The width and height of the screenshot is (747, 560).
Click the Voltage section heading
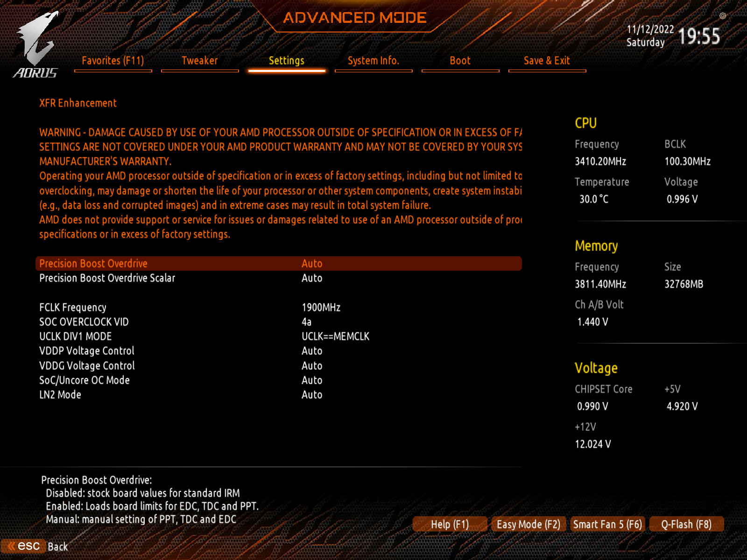596,368
